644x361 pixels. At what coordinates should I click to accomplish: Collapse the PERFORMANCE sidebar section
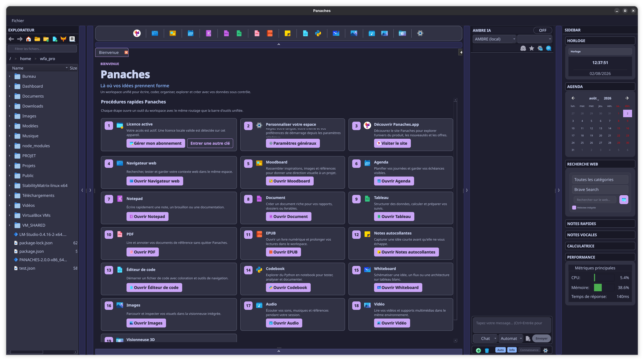(x=600, y=257)
